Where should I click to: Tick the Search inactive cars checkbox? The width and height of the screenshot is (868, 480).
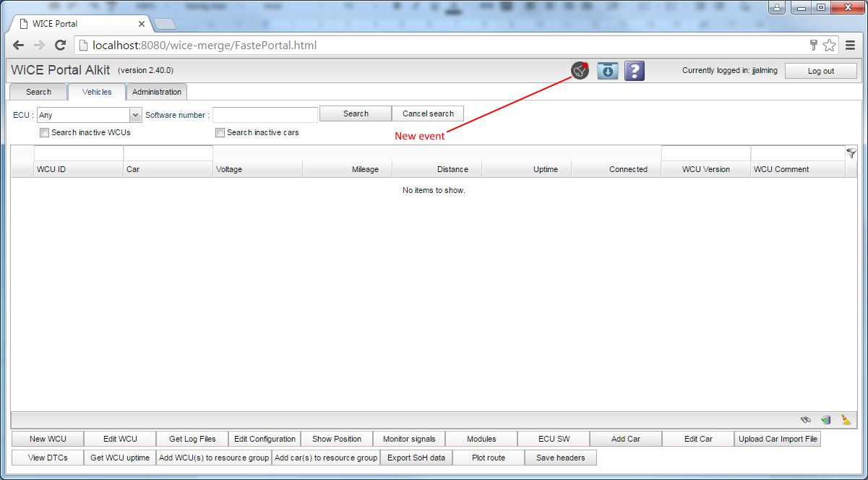click(x=220, y=133)
